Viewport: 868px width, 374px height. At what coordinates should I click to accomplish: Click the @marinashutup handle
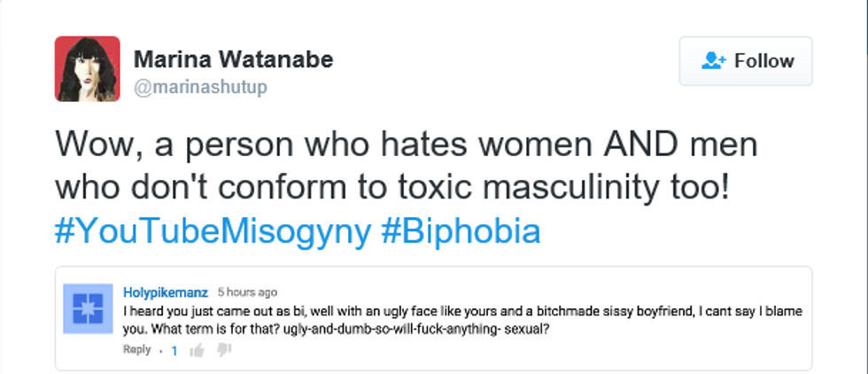[x=199, y=87]
